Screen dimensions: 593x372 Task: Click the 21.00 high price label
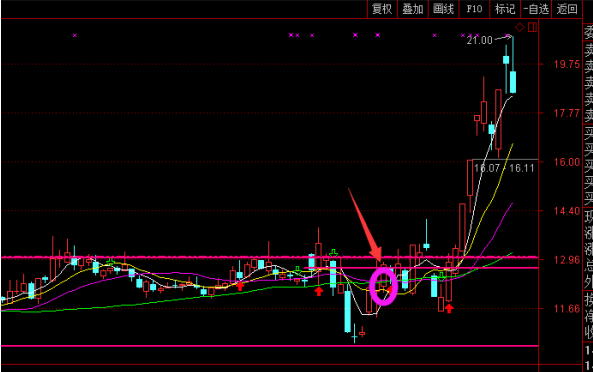[x=479, y=40]
